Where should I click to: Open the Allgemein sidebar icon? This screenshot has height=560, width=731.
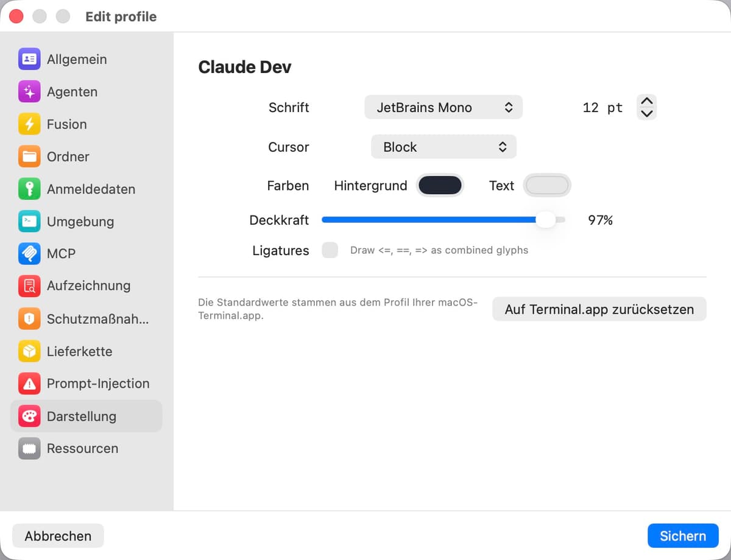pos(29,59)
